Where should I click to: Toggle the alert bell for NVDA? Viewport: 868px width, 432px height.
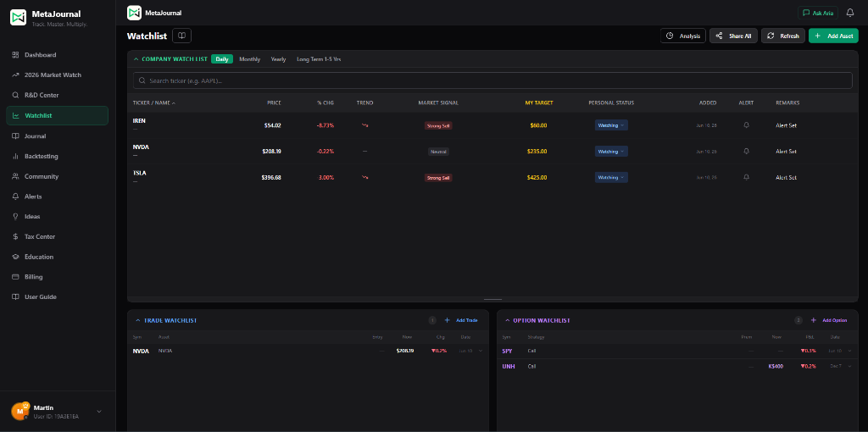[746, 151]
